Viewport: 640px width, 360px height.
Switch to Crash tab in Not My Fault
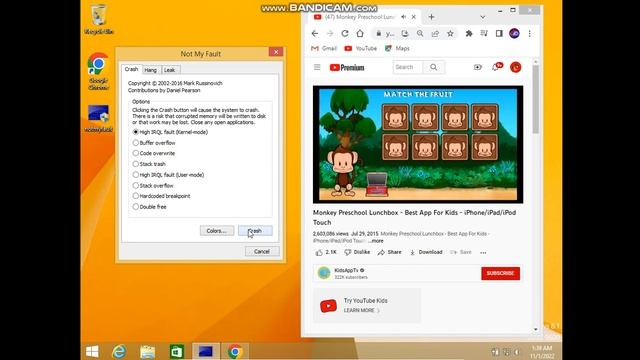[x=131, y=69]
